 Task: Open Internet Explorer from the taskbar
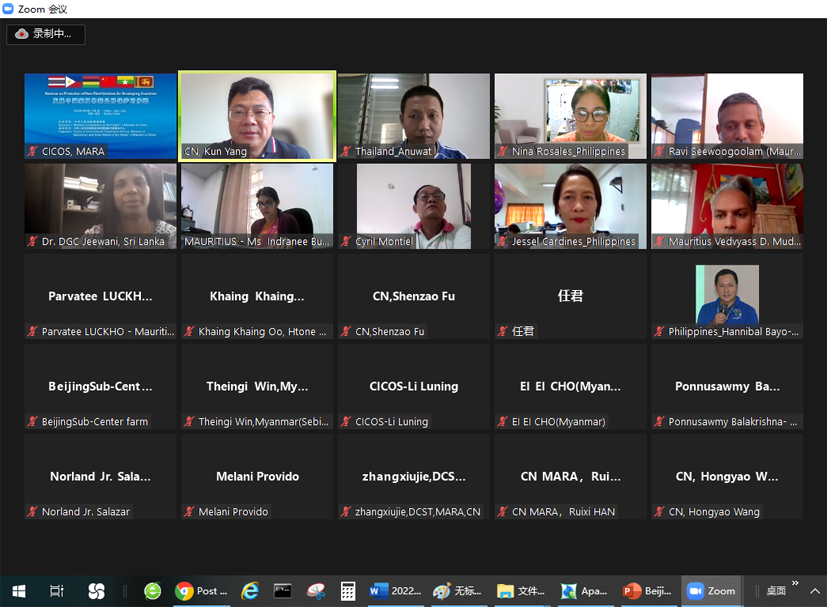[250, 591]
